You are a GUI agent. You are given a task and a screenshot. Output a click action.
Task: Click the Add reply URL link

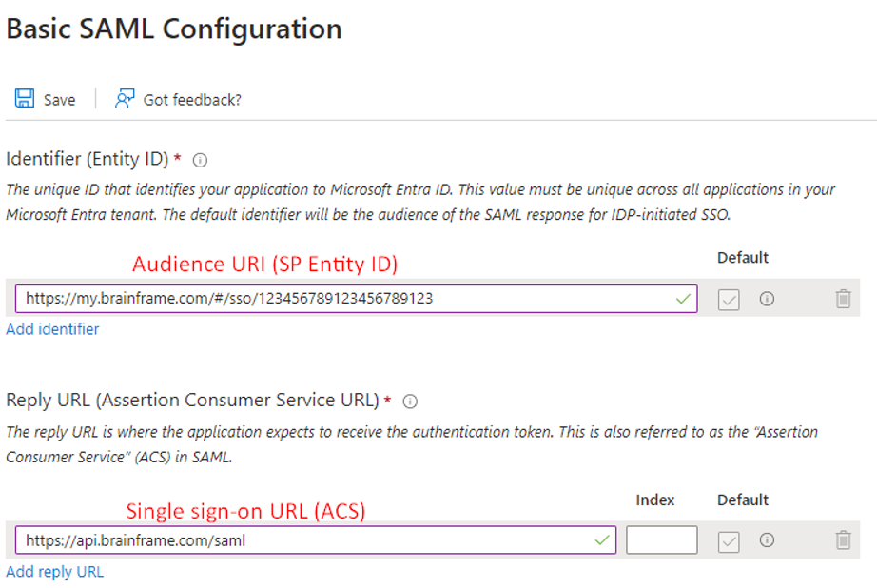pyautogui.click(x=55, y=572)
